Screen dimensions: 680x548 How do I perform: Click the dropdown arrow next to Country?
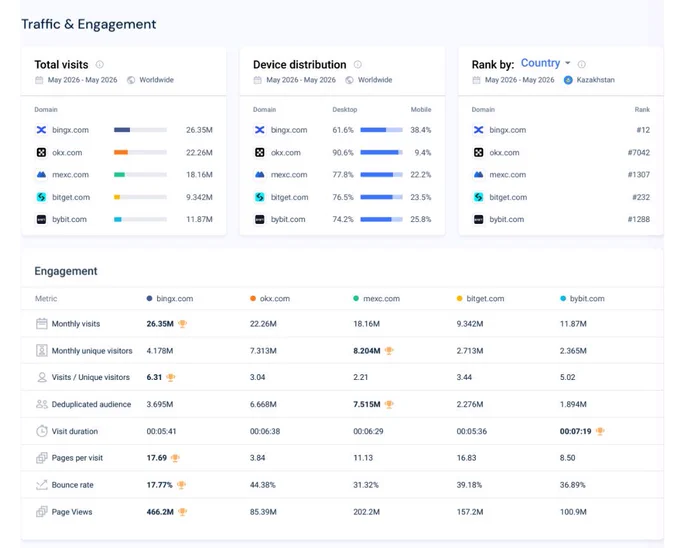coord(568,63)
